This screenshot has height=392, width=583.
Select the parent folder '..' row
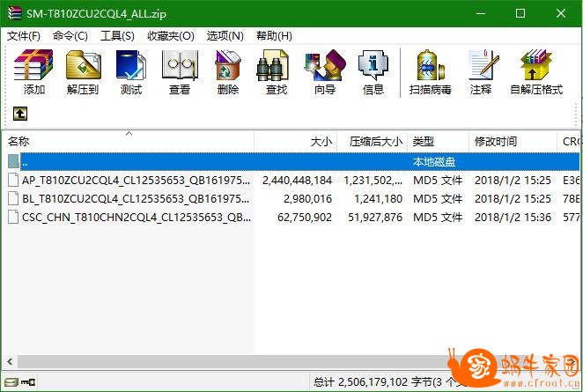[293, 162]
